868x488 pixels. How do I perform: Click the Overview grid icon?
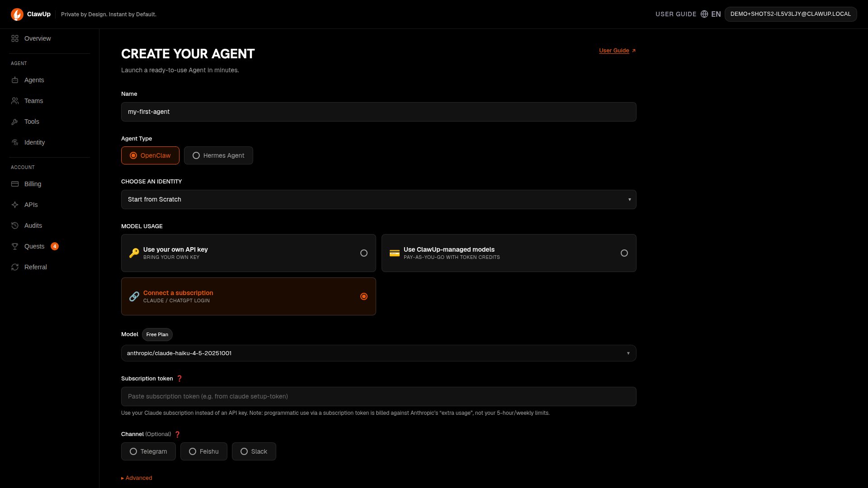coord(15,38)
